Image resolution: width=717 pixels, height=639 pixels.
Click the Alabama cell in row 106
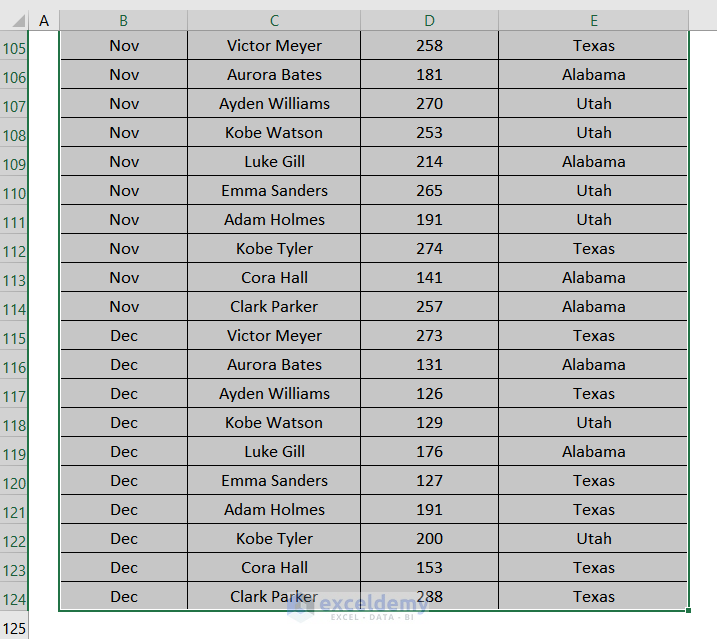[593, 75]
